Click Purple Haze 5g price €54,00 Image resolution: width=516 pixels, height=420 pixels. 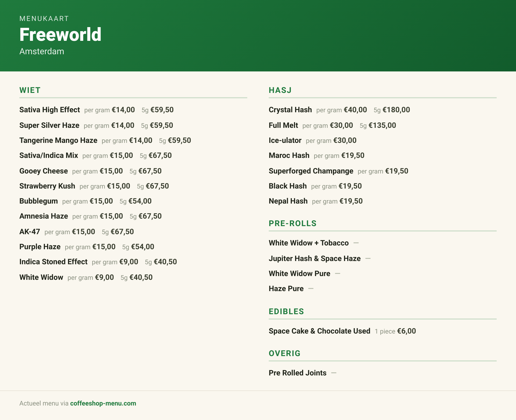[142, 247]
